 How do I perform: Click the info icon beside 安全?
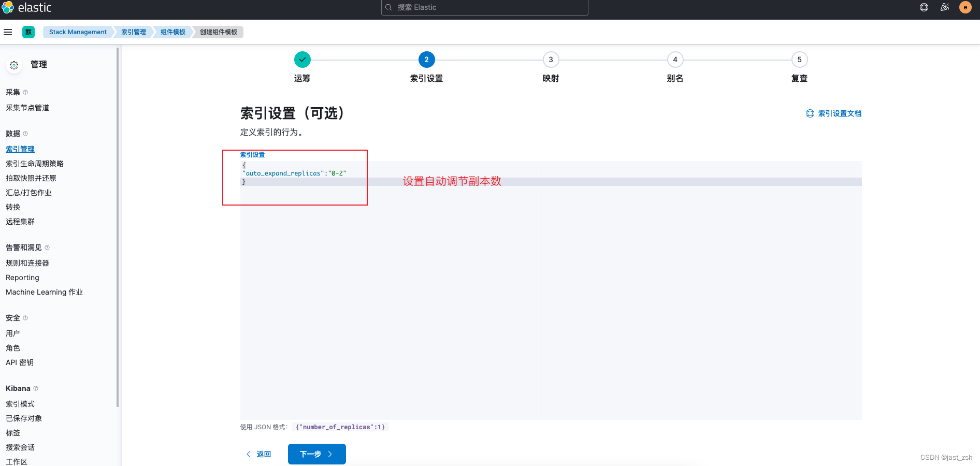tap(25, 318)
